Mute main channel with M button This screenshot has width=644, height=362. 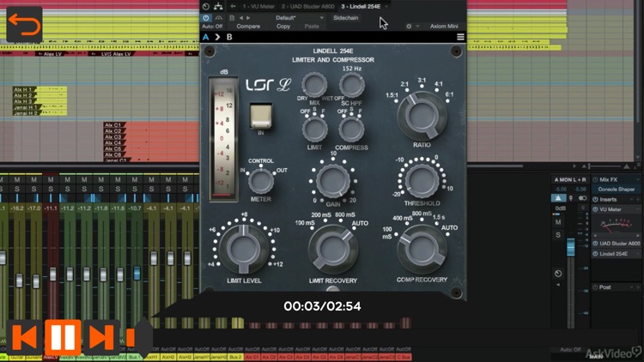(x=558, y=222)
